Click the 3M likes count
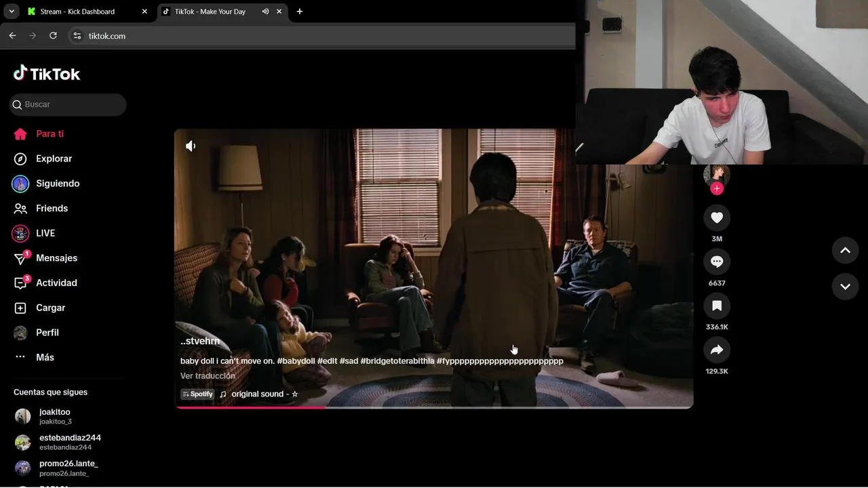 tap(717, 239)
